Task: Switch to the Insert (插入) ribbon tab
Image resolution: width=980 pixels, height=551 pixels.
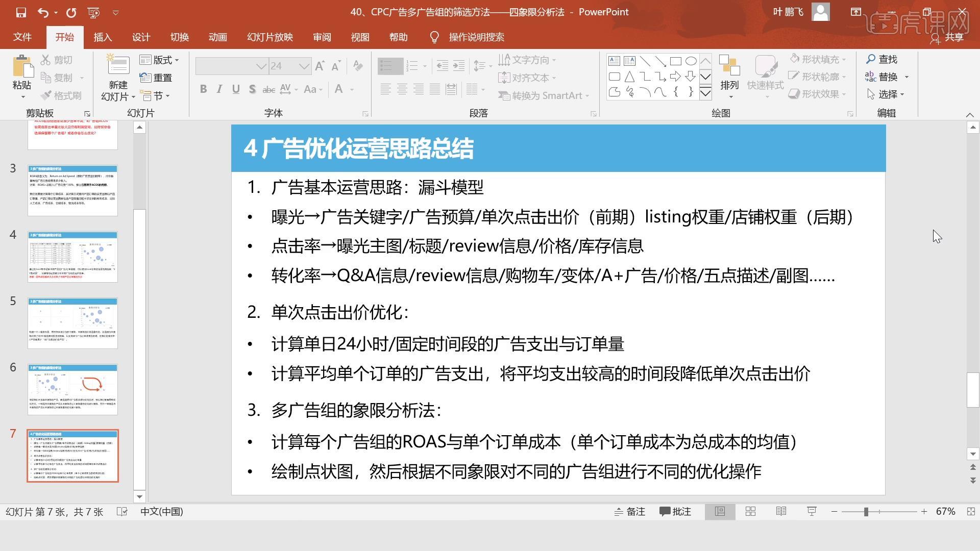Action: (x=103, y=37)
